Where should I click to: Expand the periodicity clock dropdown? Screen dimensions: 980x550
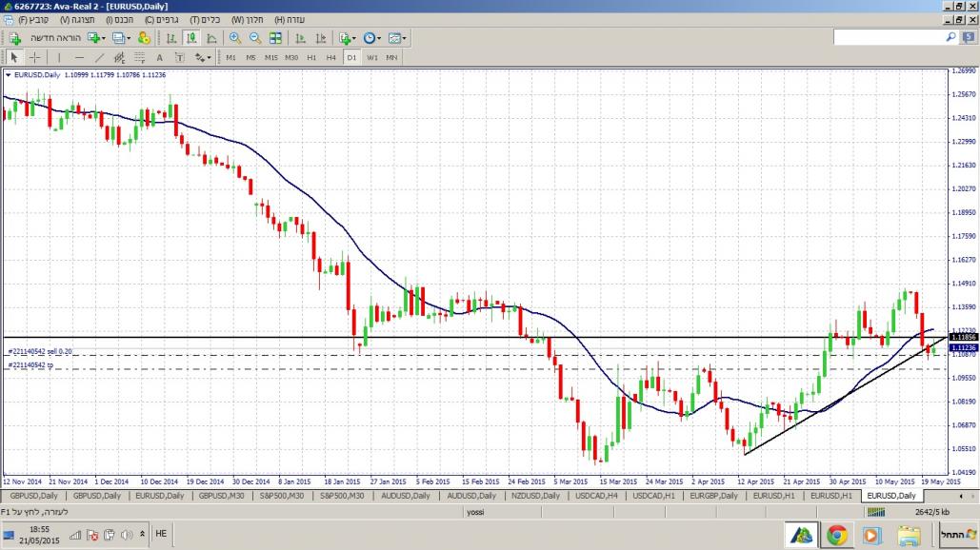tap(371, 38)
